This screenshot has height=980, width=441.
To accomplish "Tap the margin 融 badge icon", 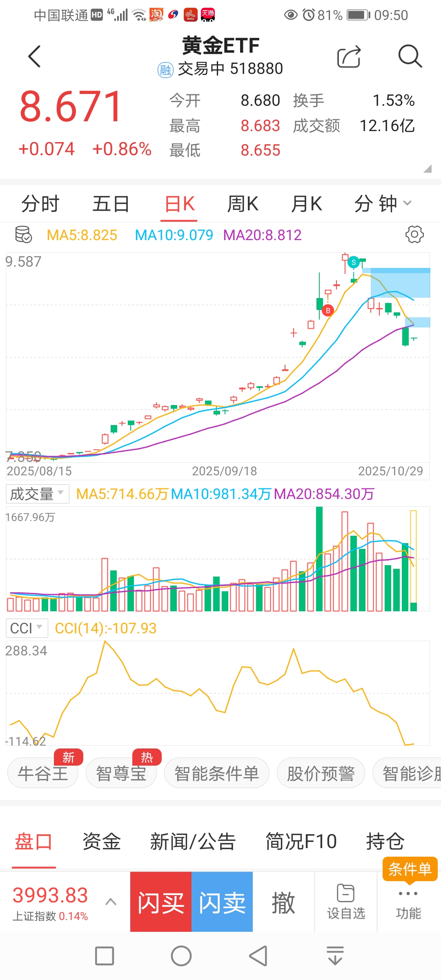I will click(x=165, y=69).
